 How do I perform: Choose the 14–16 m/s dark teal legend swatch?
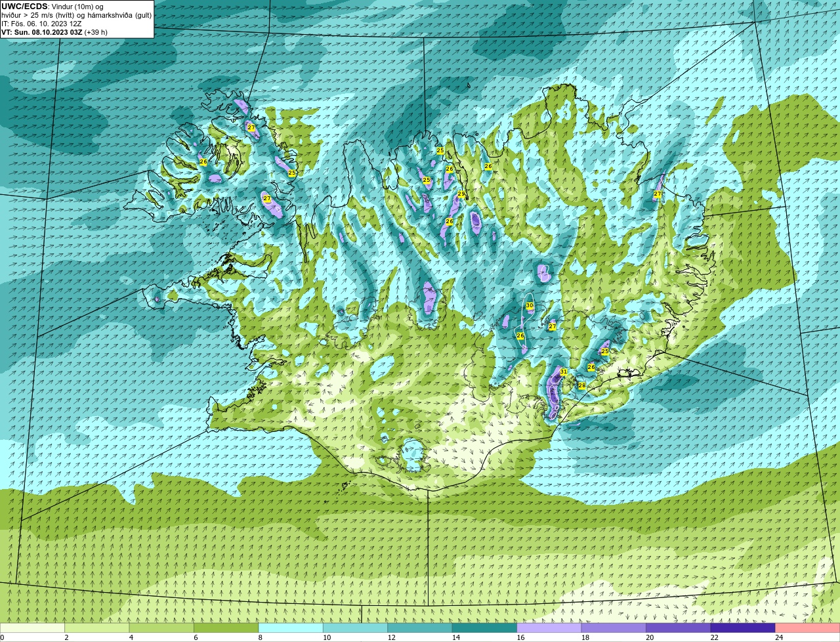pyautogui.click(x=486, y=628)
